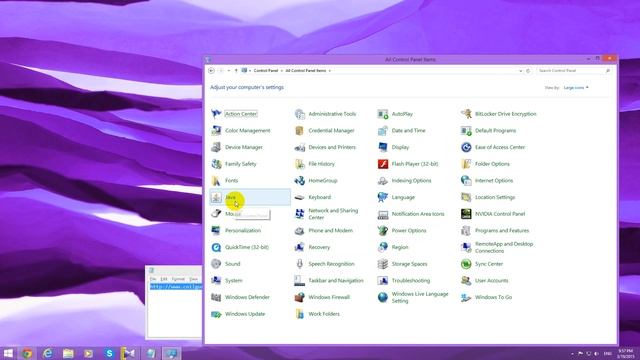This screenshot has width=640, height=360.
Task: Open the QuickTime (32-bit) icon
Action: click(216, 247)
